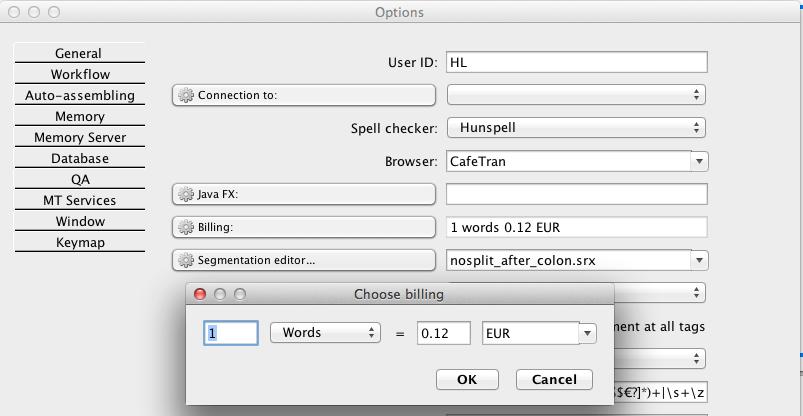
Task: Go to the Memory Server tab
Action: click(79, 137)
